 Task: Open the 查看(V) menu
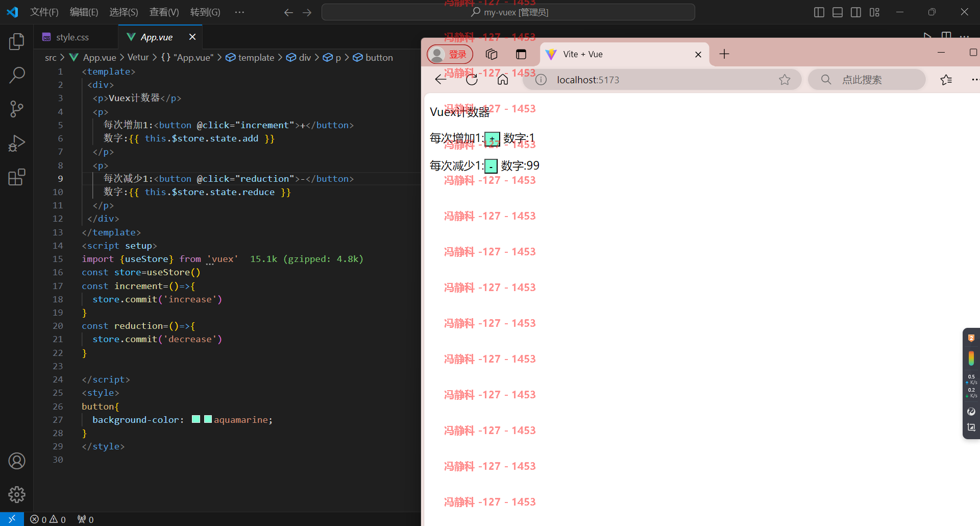164,12
